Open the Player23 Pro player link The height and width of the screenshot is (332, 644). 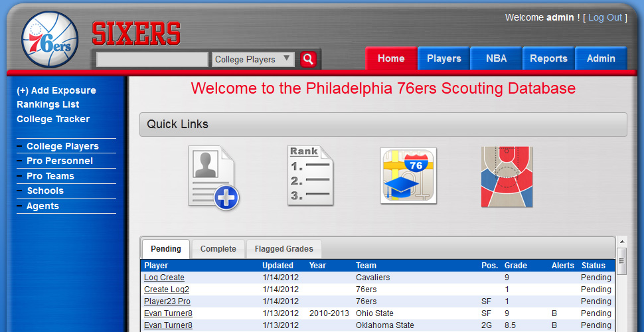point(167,301)
